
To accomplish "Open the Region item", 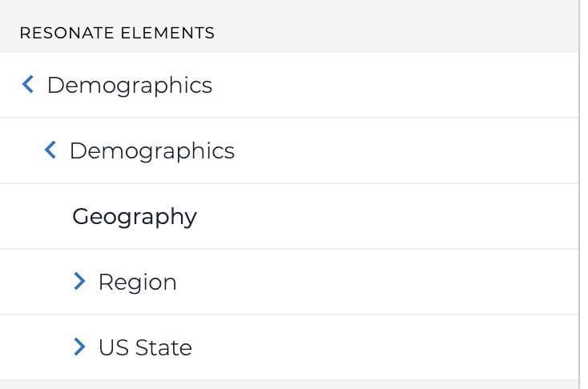I will coord(289,282).
